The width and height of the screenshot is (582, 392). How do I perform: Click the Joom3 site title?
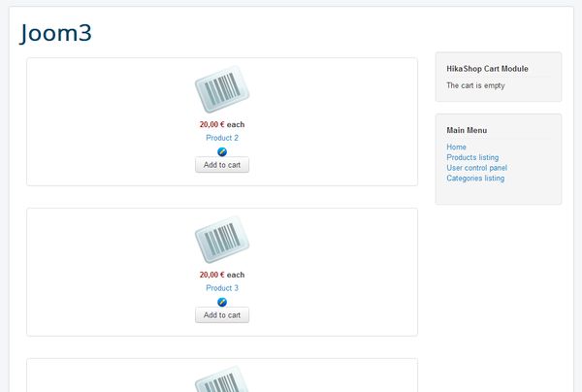pyautogui.click(x=55, y=33)
